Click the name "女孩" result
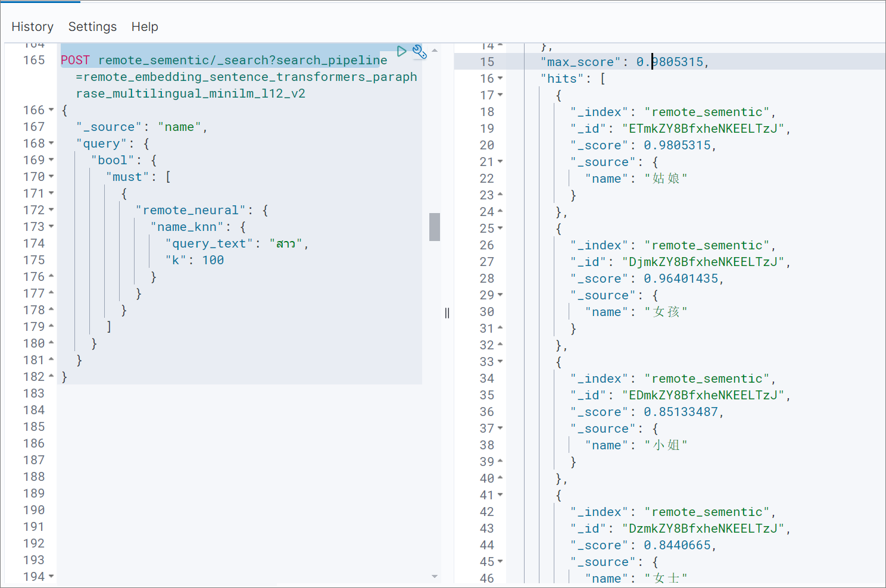The width and height of the screenshot is (886, 588). tap(666, 312)
